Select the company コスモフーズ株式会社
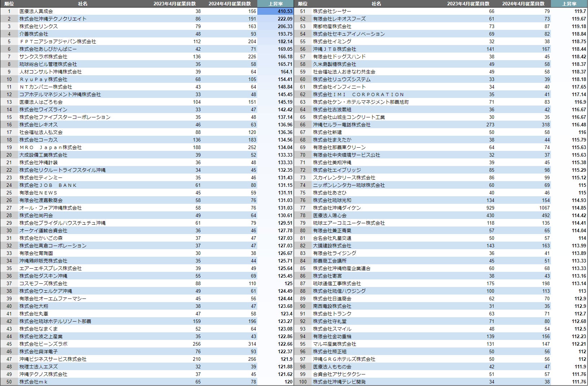Screen dimensions: 588x386 (x=43, y=283)
